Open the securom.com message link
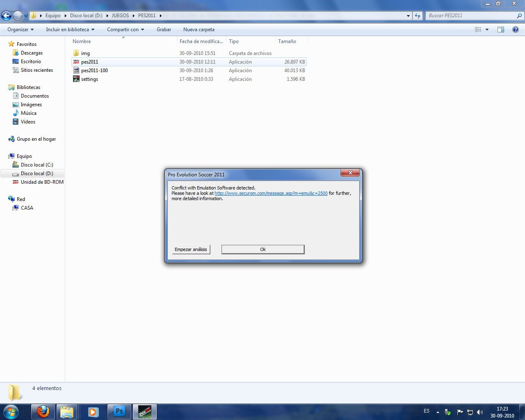Screen dimensions: 525x420 pos(271,193)
